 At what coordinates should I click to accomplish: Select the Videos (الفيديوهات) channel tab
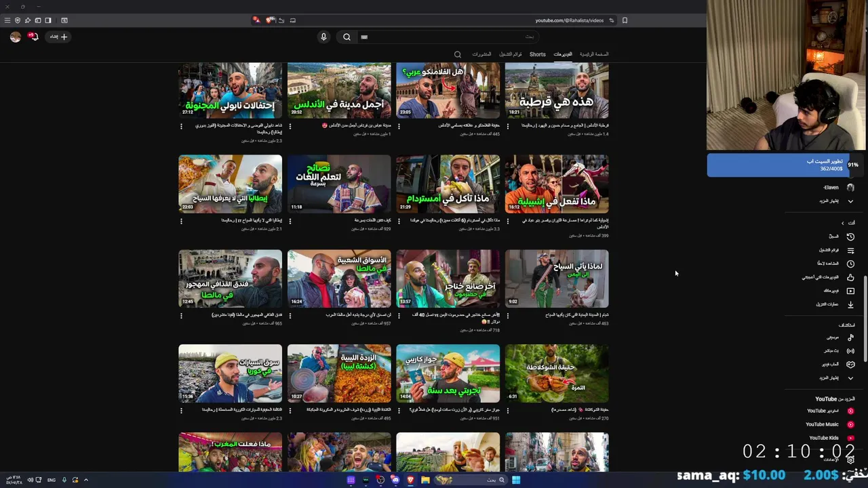click(x=563, y=54)
